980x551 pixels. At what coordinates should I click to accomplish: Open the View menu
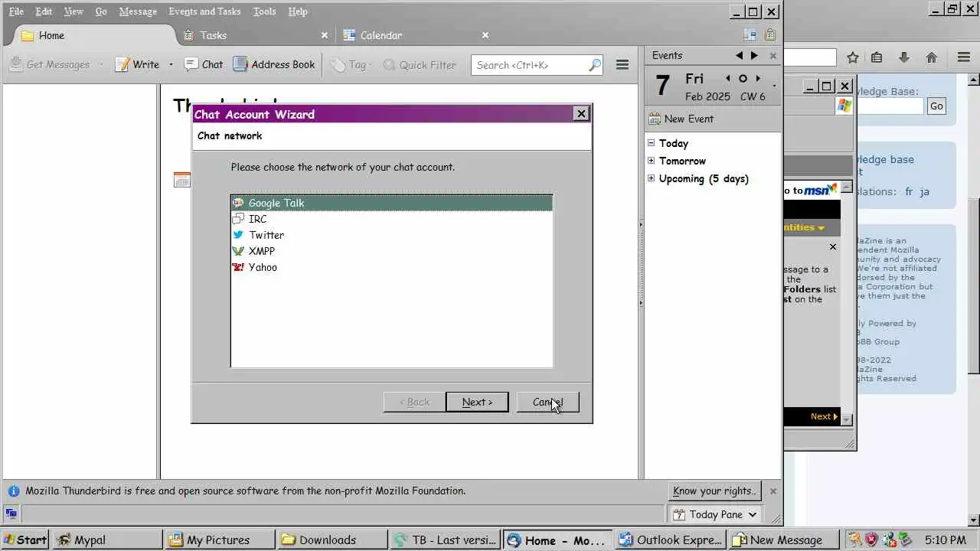73,11
